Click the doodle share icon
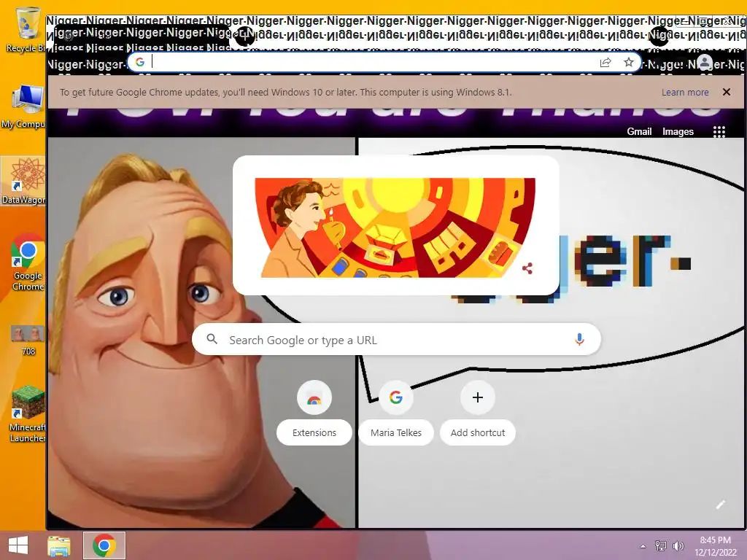The image size is (747, 560). (x=527, y=268)
